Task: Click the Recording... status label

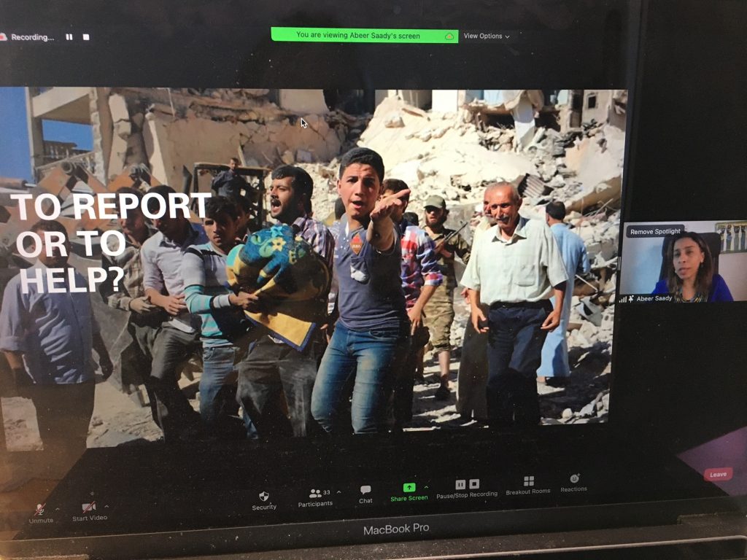Action: (32, 37)
